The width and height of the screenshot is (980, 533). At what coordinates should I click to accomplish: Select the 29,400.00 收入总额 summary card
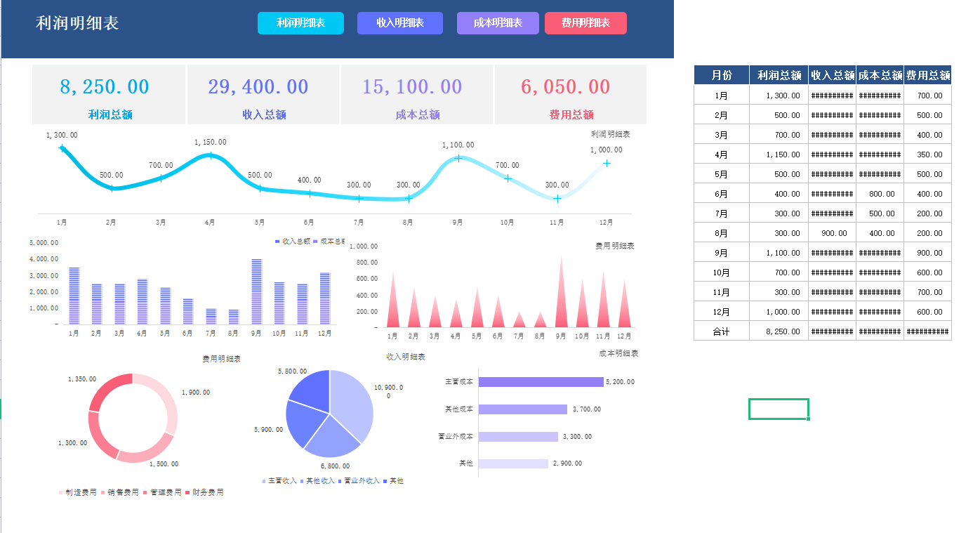pos(263,95)
